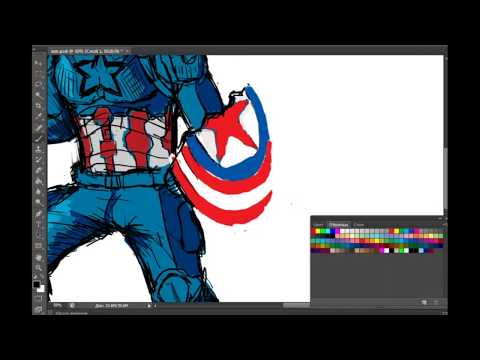The height and width of the screenshot is (360, 480).
Task: Create a new swatch with panel button
Action: tap(424, 302)
